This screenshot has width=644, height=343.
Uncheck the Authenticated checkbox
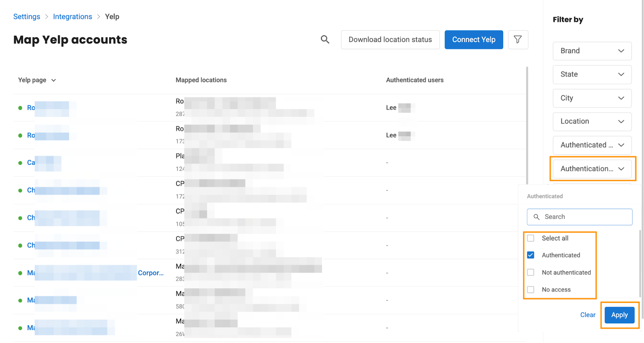tap(530, 255)
